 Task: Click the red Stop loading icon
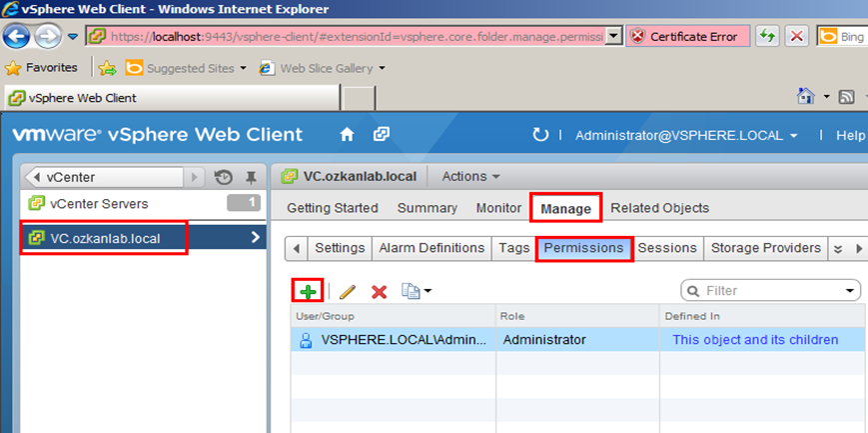coord(797,37)
